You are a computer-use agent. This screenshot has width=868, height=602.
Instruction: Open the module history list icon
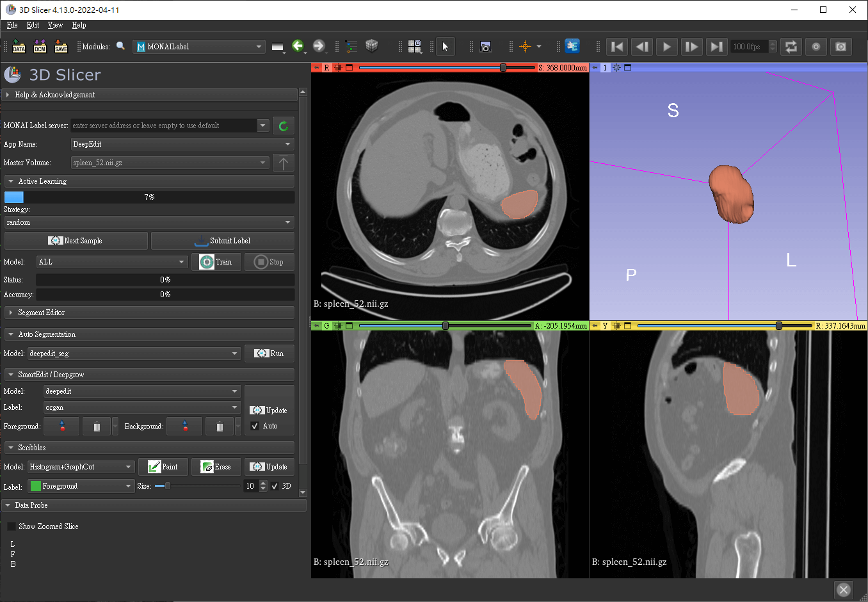pyautogui.click(x=351, y=46)
